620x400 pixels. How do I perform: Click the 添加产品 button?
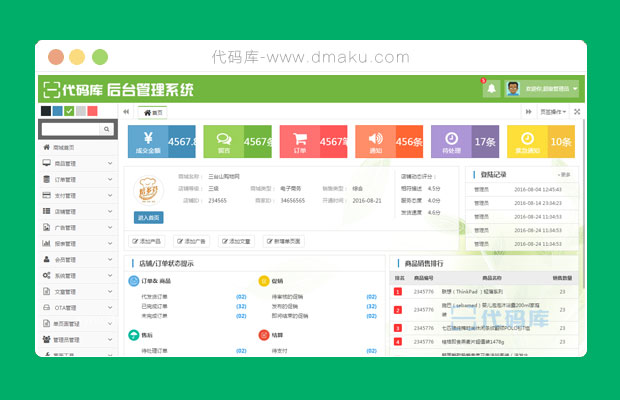click(x=147, y=241)
